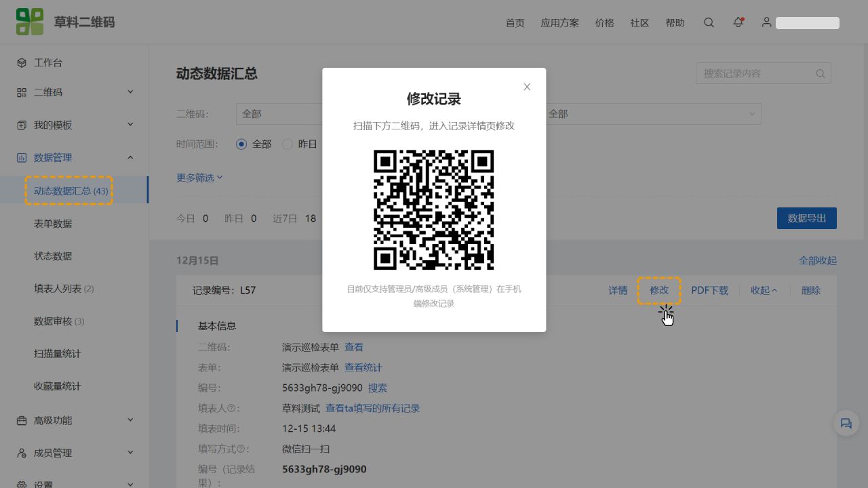Expand 我的模板 sidebar menu
The height and width of the screenshot is (488, 868).
(130, 124)
